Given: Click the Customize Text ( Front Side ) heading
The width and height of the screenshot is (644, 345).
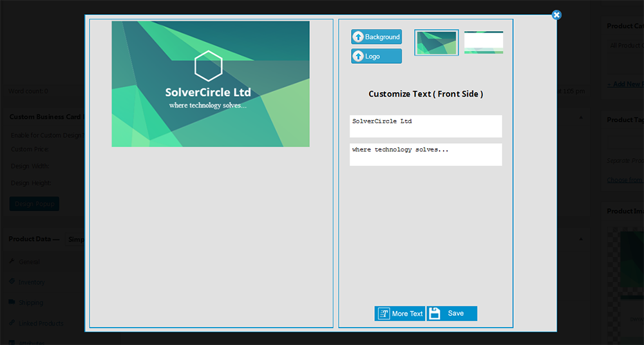Looking at the screenshot, I should (x=426, y=94).
